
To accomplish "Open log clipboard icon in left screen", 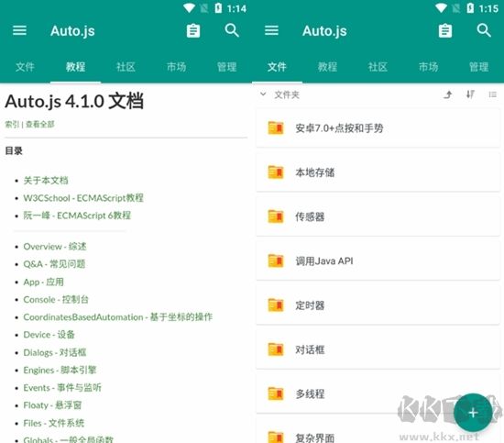I will coord(193,31).
